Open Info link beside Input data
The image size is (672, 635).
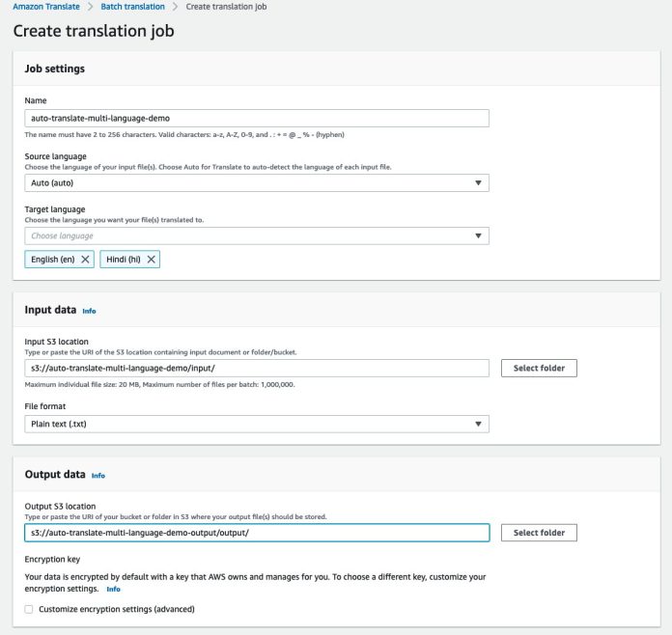coord(89,311)
